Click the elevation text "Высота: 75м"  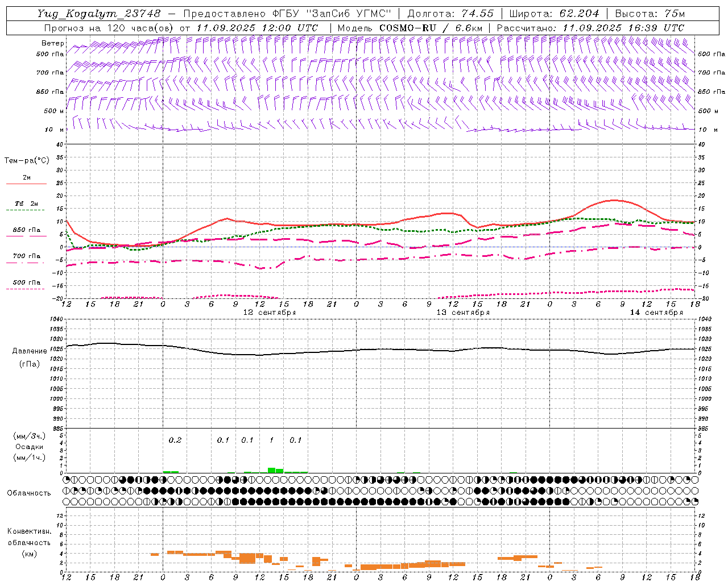(650, 14)
